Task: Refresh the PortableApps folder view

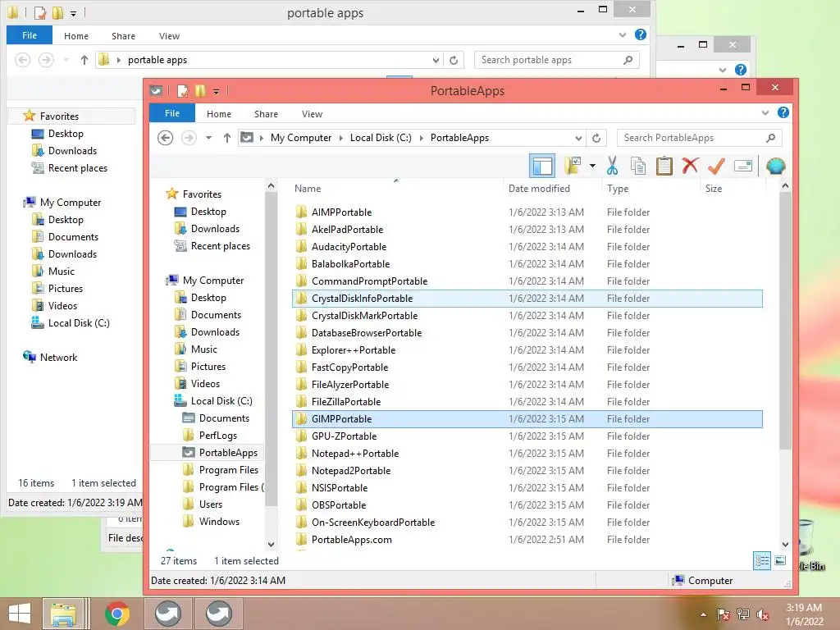Action: (x=596, y=138)
